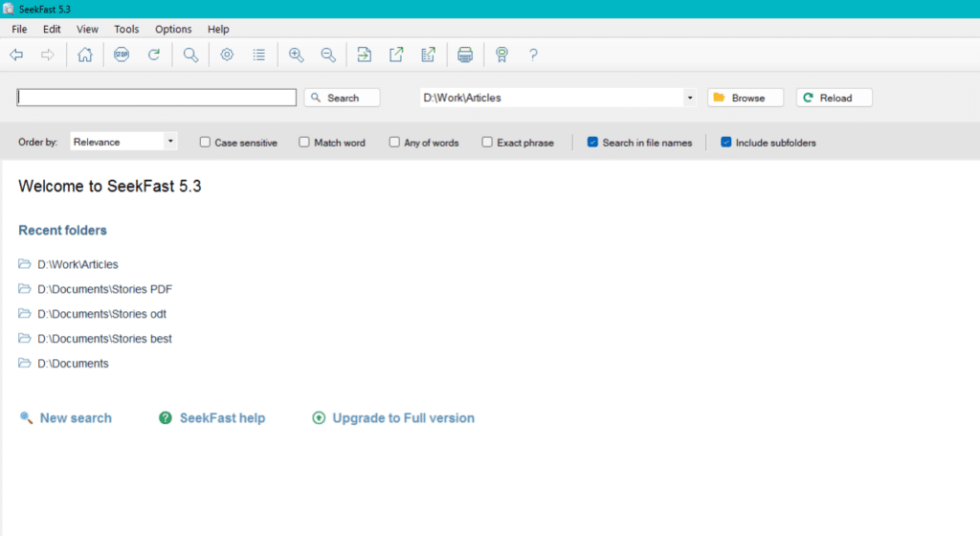
Task: Open the Help menu
Action: point(218,29)
